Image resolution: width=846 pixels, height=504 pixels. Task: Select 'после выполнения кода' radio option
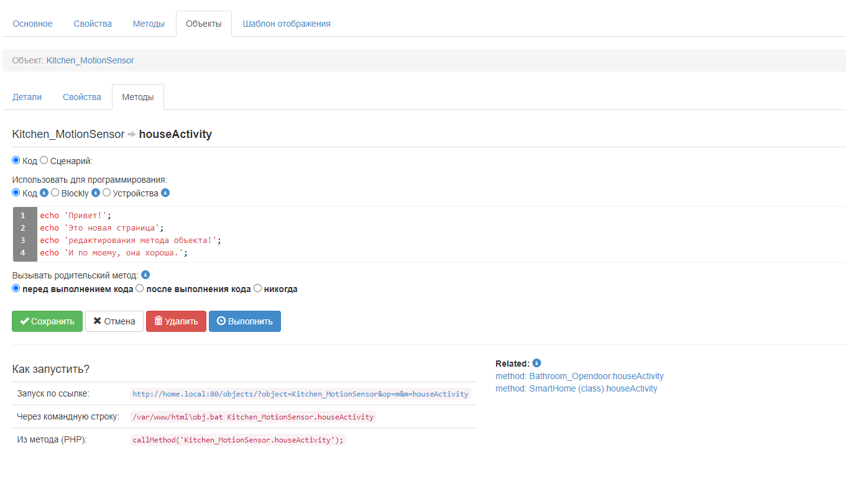click(x=140, y=288)
